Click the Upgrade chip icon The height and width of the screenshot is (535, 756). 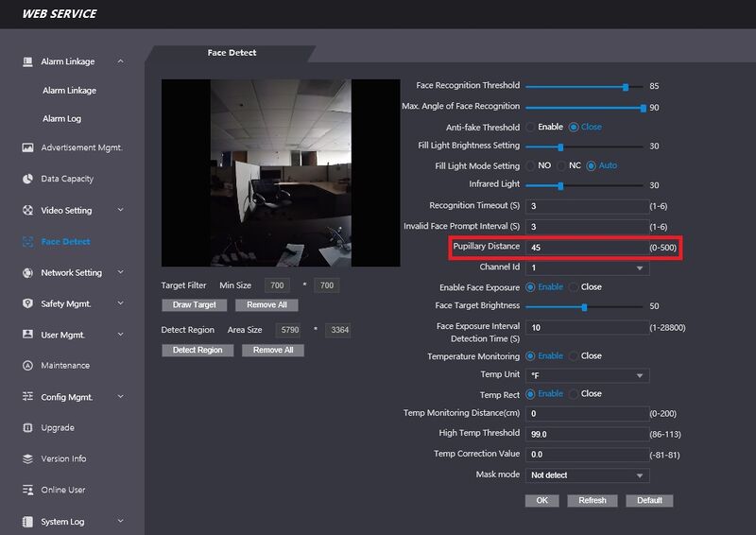[x=28, y=428]
